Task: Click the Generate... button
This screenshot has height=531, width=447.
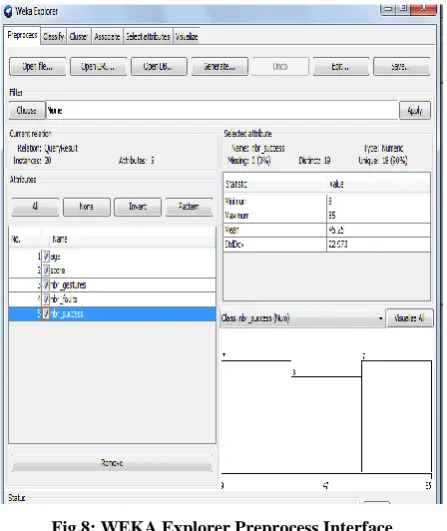Action: [x=219, y=66]
